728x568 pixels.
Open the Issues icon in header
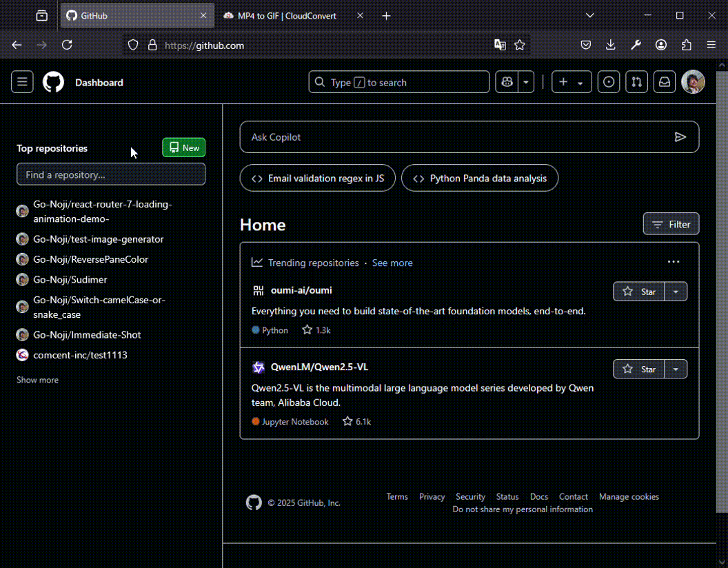(x=608, y=82)
